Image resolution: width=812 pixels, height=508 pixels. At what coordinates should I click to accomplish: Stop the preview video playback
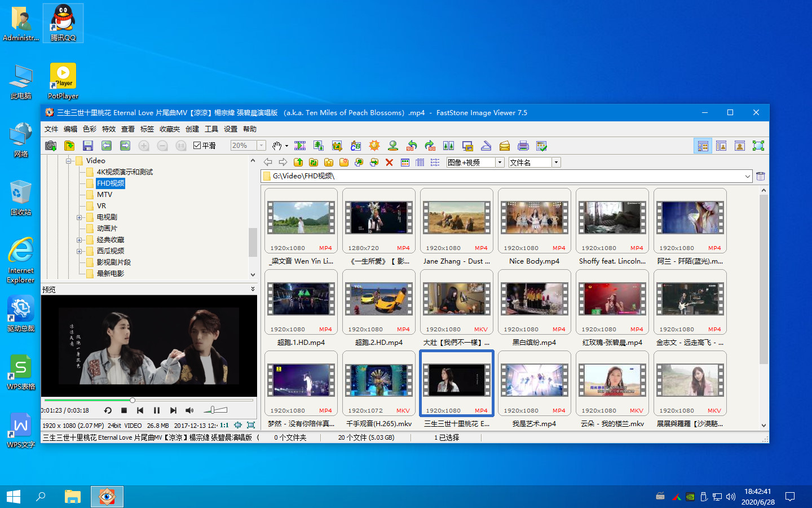tap(124, 410)
